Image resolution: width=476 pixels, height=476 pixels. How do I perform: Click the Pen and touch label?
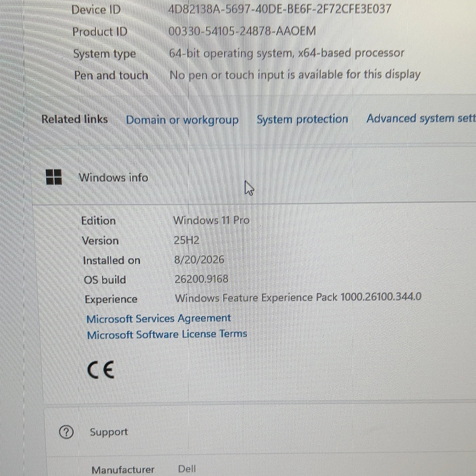[x=111, y=75]
